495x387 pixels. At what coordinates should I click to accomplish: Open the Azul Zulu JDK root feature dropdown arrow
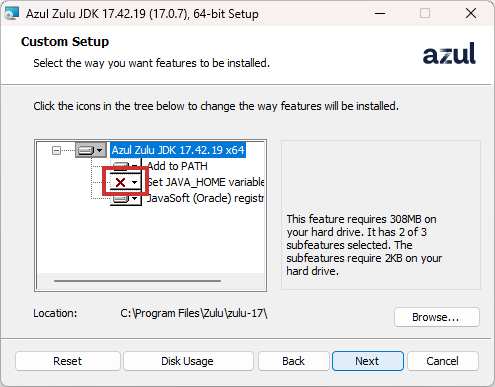pos(99,150)
